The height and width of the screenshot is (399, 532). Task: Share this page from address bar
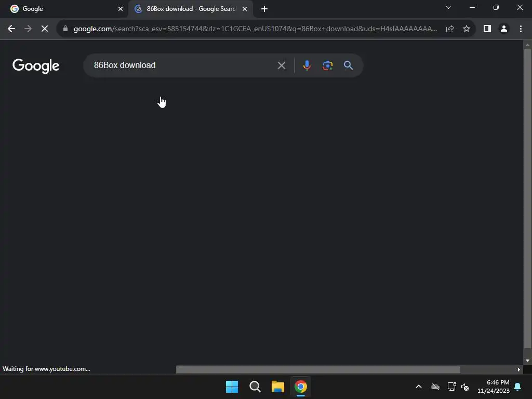coord(450,29)
